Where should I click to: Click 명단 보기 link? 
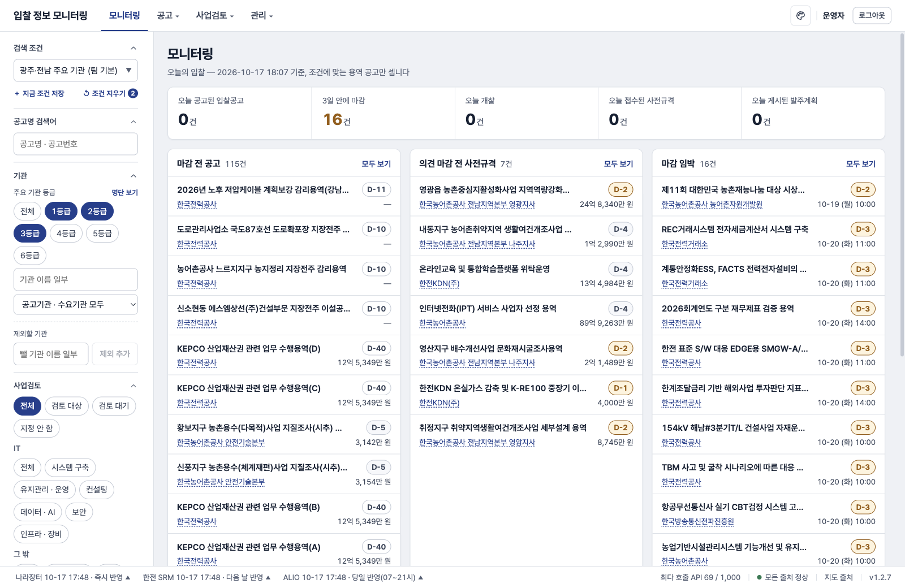[x=125, y=193]
